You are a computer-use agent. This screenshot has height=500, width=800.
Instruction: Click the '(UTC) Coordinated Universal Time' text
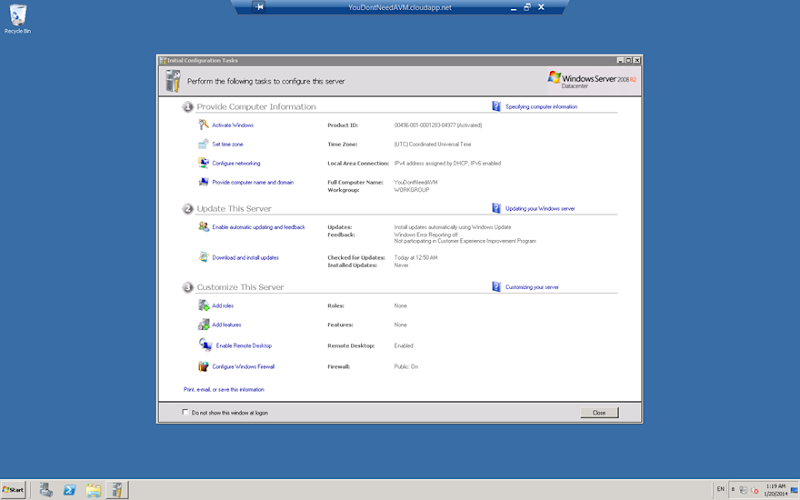click(433, 144)
